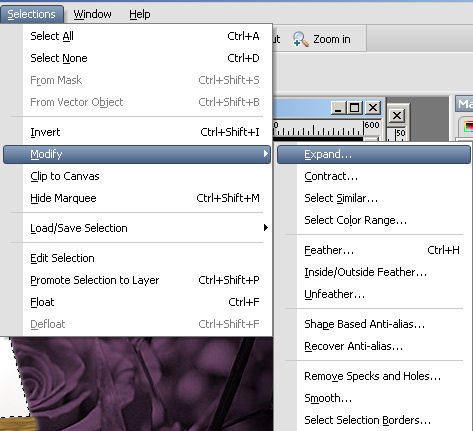Close the panel with the X button
Image resolution: width=473 pixels, height=431 pixels.
pyautogui.click(x=397, y=116)
